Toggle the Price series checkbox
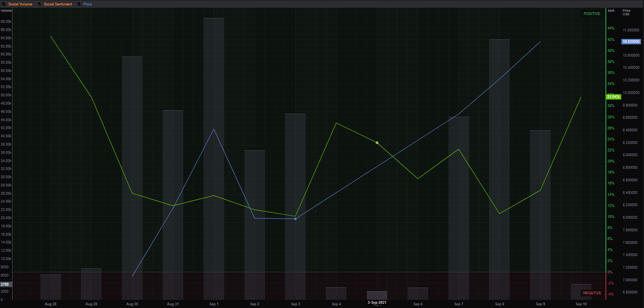The image size is (644, 308). (79, 4)
